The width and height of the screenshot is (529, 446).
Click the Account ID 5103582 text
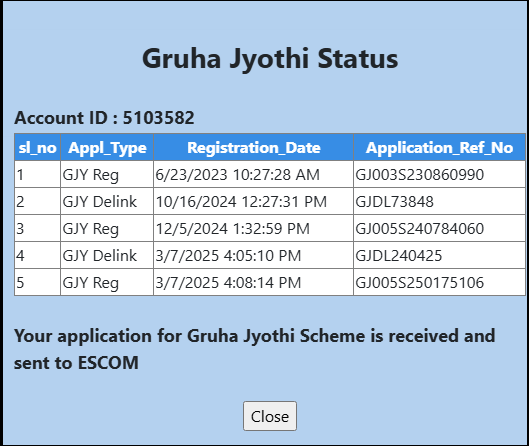click(104, 118)
